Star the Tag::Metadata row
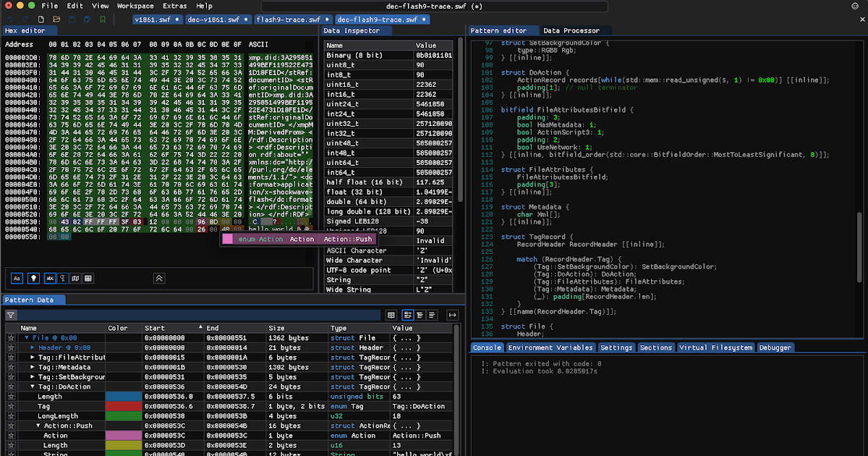Image resolution: width=868 pixels, height=456 pixels. tap(11, 368)
